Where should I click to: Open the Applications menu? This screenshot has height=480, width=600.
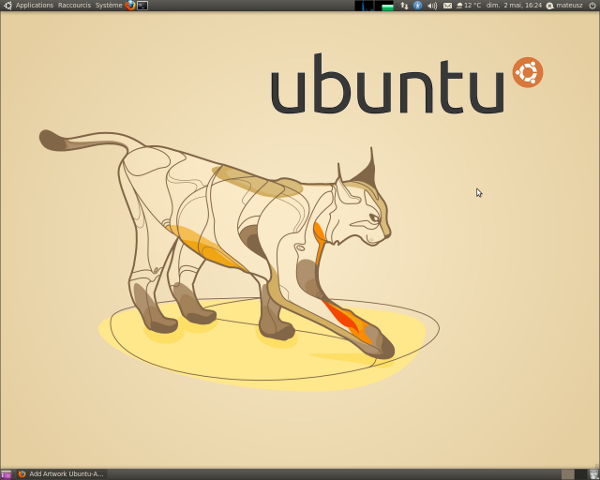pyautogui.click(x=34, y=5)
